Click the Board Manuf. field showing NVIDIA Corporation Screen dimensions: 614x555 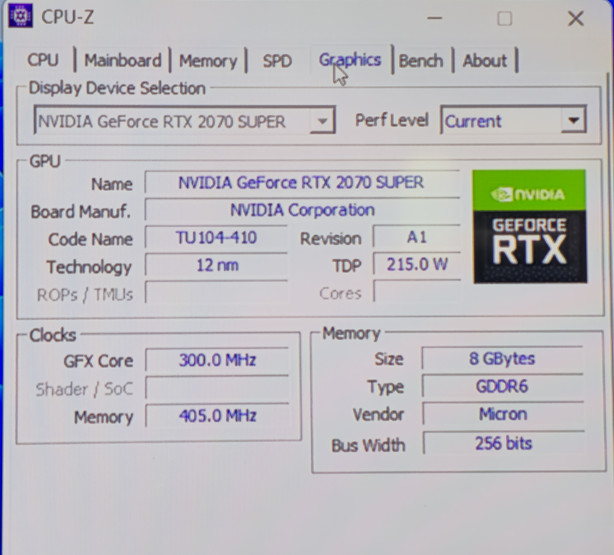301,211
